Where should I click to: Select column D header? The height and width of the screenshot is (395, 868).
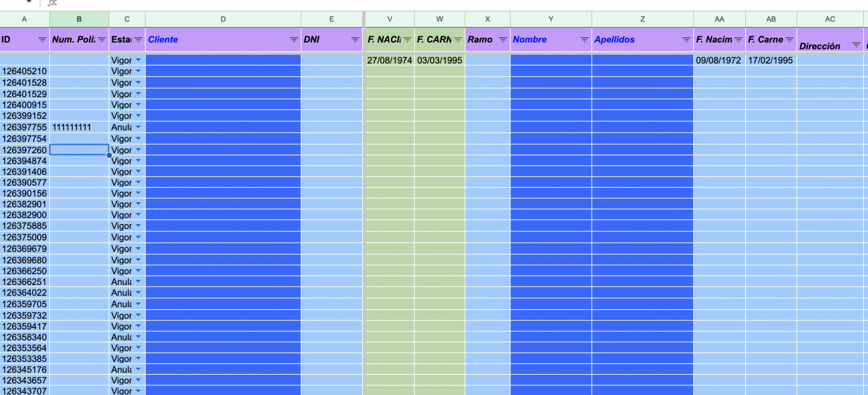pos(223,19)
